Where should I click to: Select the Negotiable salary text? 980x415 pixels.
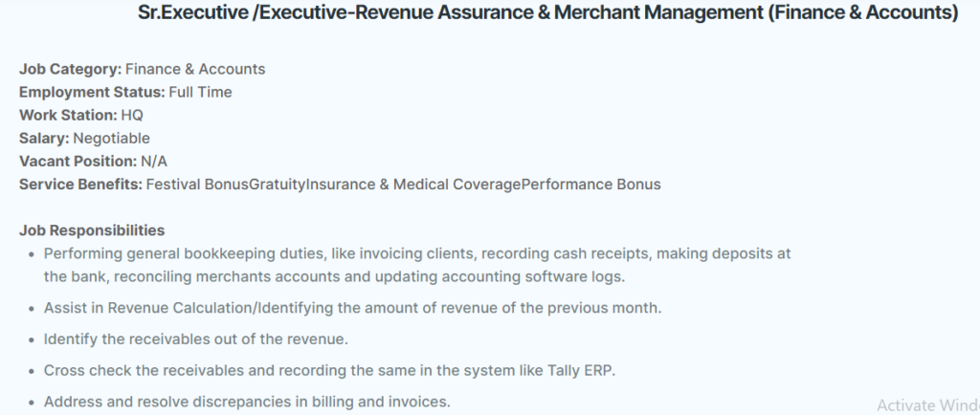[111, 139]
